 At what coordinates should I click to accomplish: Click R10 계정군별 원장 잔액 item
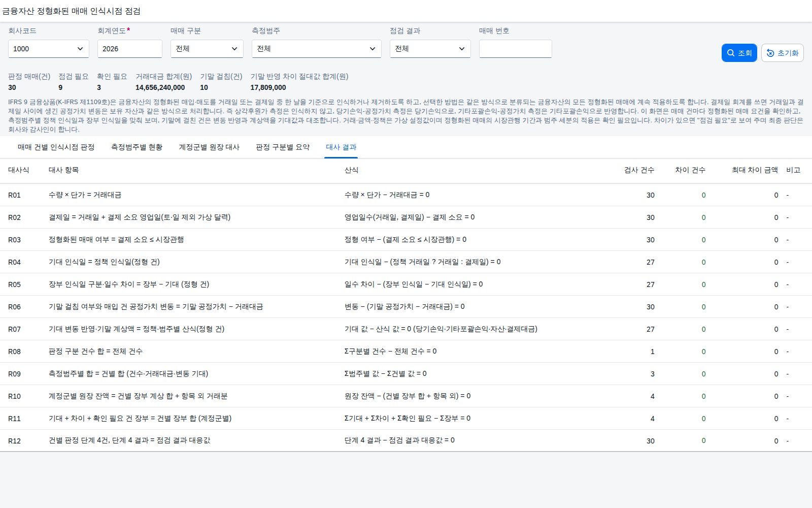point(138,396)
